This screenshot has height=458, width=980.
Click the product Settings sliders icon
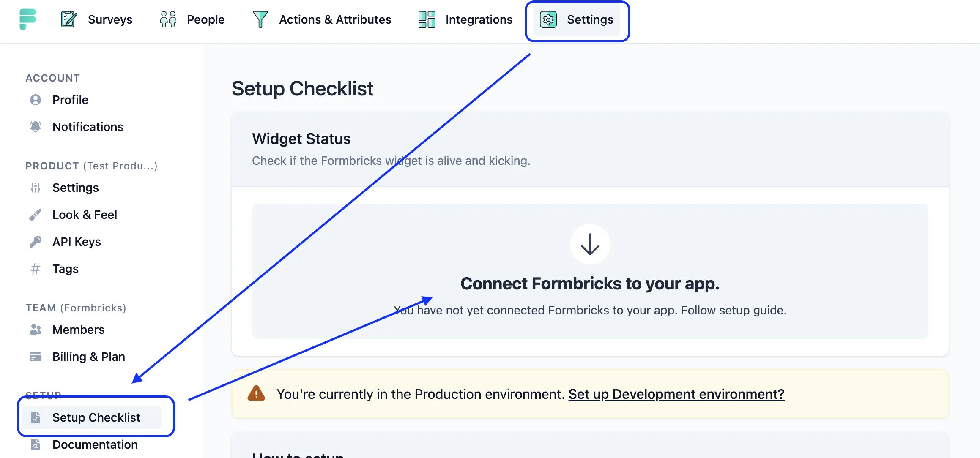click(x=36, y=188)
